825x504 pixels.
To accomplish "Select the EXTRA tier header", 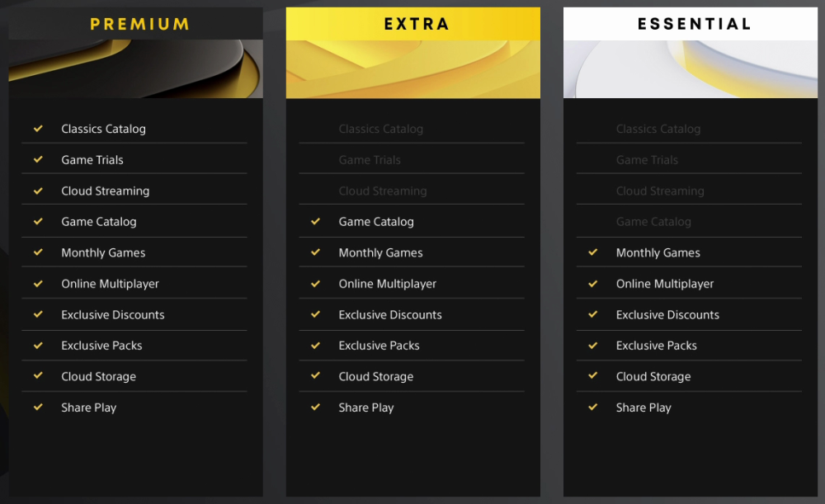I will point(417,23).
